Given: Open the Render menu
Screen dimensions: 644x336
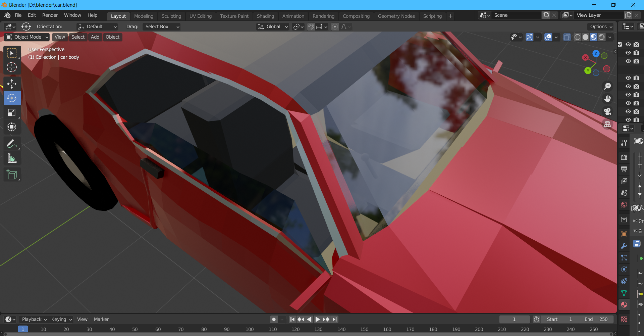Looking at the screenshot, I should [x=50, y=15].
